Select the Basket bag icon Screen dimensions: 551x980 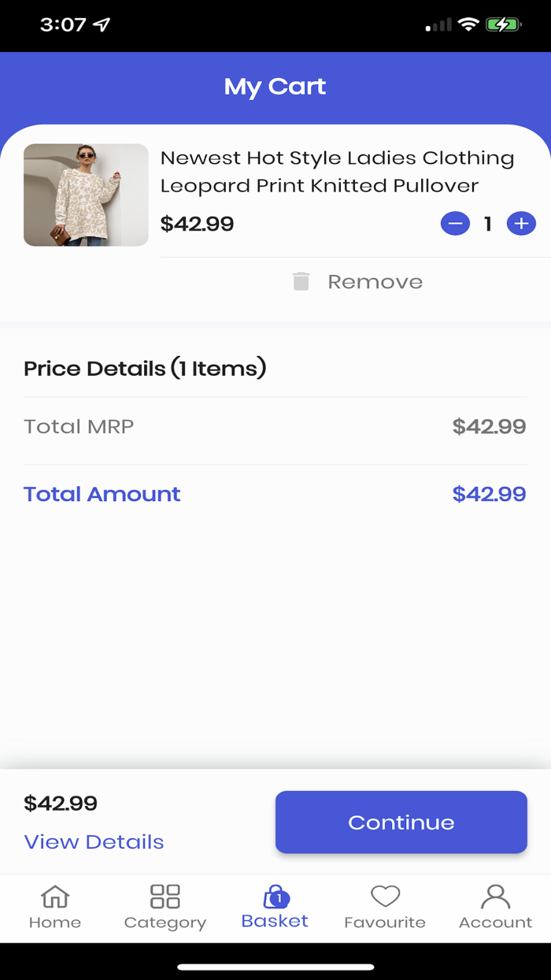coord(275,896)
